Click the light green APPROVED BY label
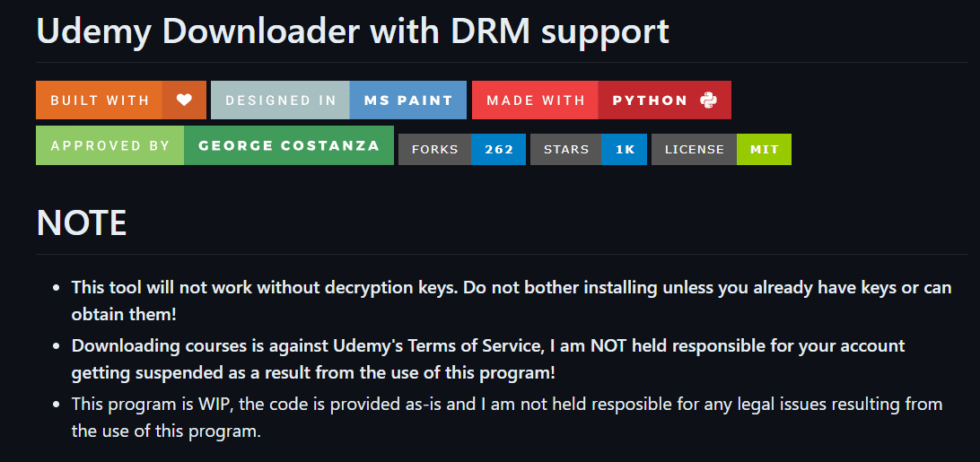 point(109,145)
